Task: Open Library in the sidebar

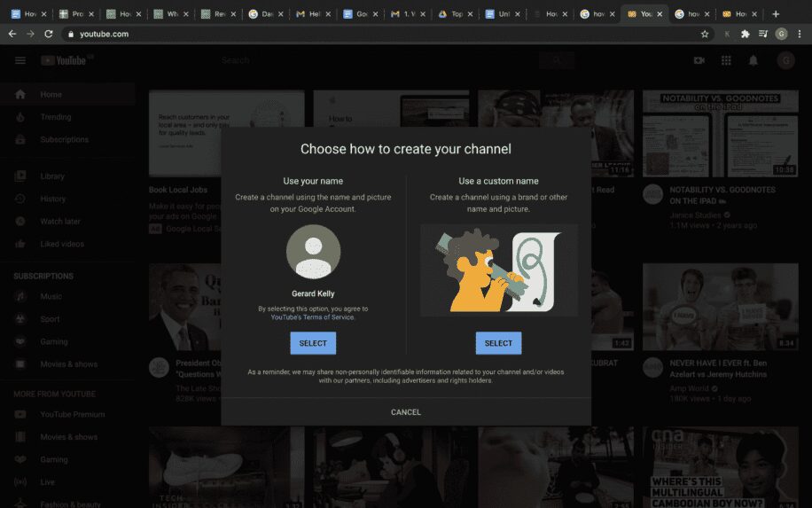Action: pyautogui.click(x=67, y=176)
